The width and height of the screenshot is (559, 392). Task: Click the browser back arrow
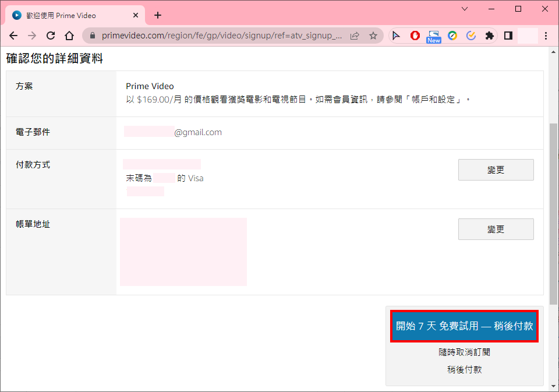click(13, 36)
